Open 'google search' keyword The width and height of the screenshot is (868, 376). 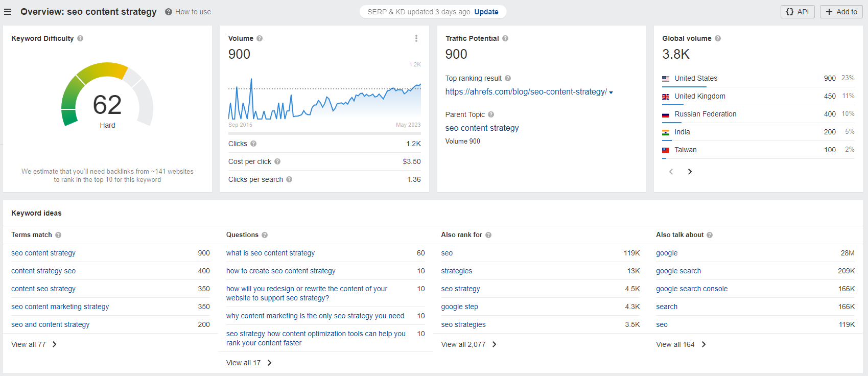pyautogui.click(x=678, y=271)
